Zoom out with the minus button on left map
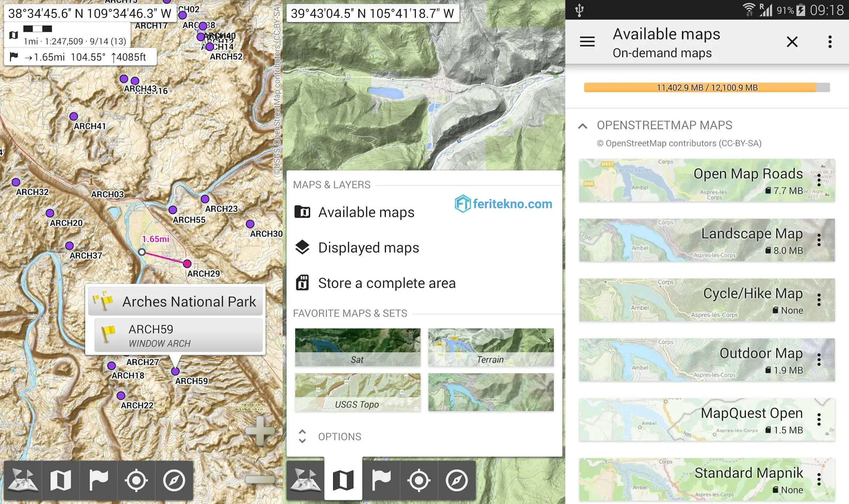This screenshot has height=504, width=849. point(260,479)
